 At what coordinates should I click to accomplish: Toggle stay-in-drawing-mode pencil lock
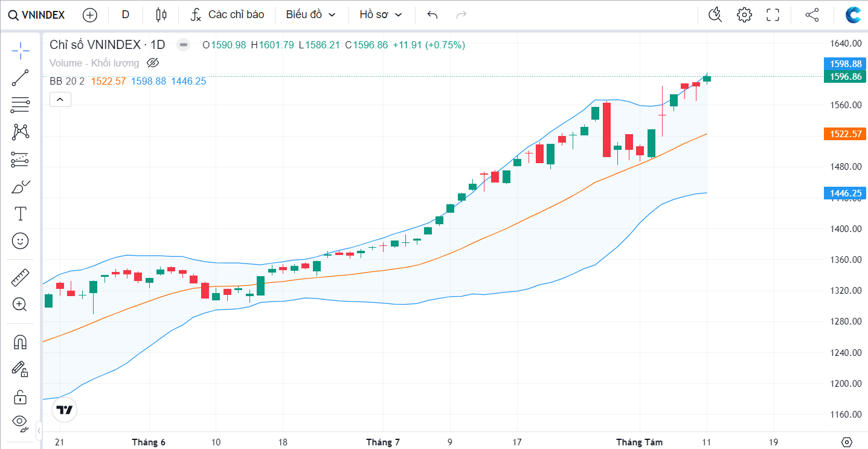pos(21,369)
